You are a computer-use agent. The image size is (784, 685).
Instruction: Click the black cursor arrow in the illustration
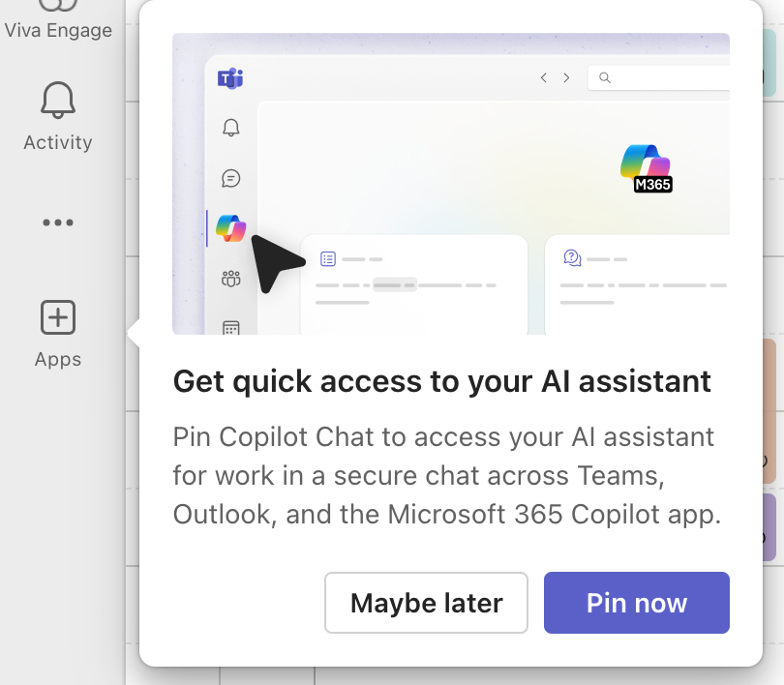(x=272, y=261)
